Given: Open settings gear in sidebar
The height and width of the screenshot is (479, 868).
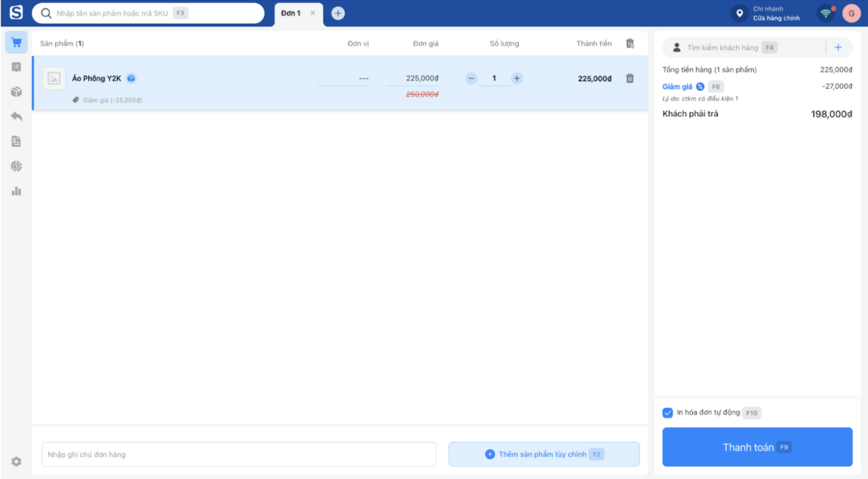Looking at the screenshot, I should pos(16,461).
